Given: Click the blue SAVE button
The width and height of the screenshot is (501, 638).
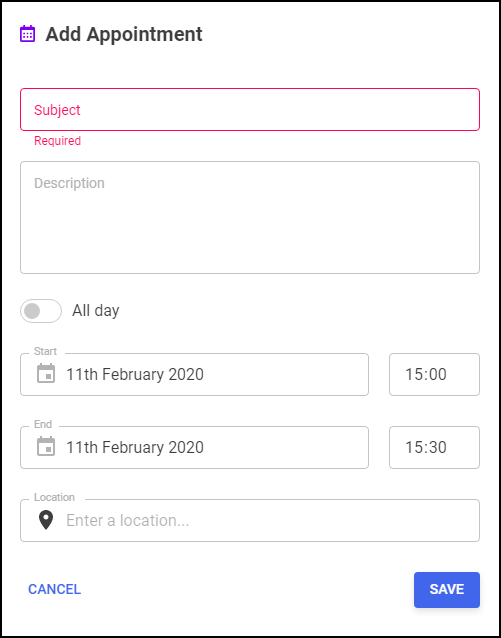Looking at the screenshot, I should [447, 590].
